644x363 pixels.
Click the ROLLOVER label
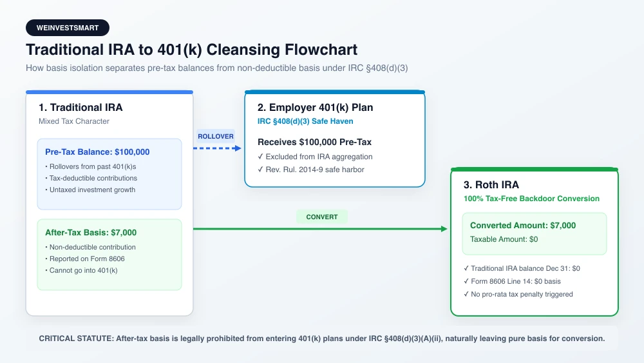pyautogui.click(x=216, y=136)
